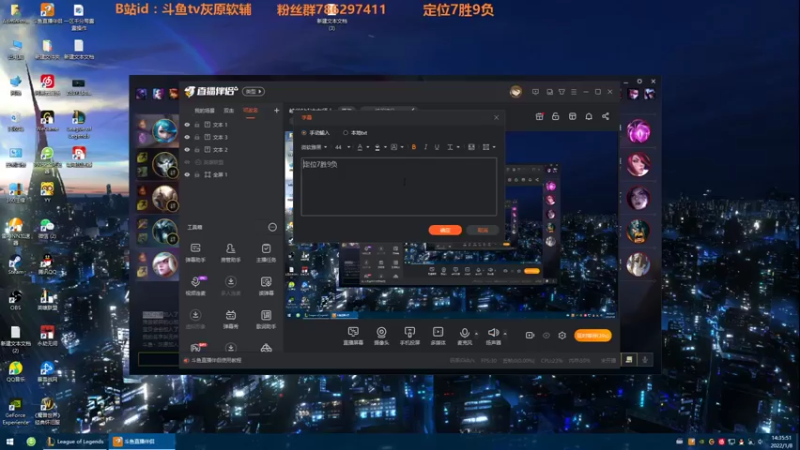Open the 房管助手 tool
Image resolution: width=800 pixels, height=450 pixels.
click(x=231, y=253)
